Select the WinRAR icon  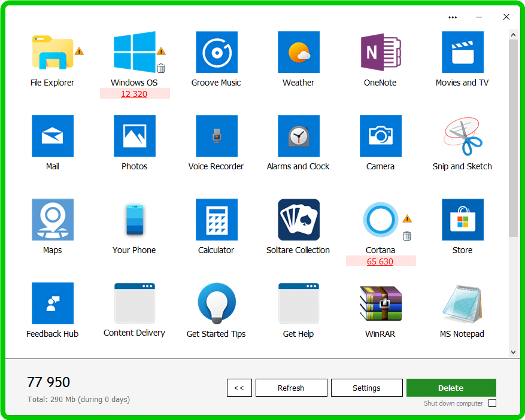381,303
